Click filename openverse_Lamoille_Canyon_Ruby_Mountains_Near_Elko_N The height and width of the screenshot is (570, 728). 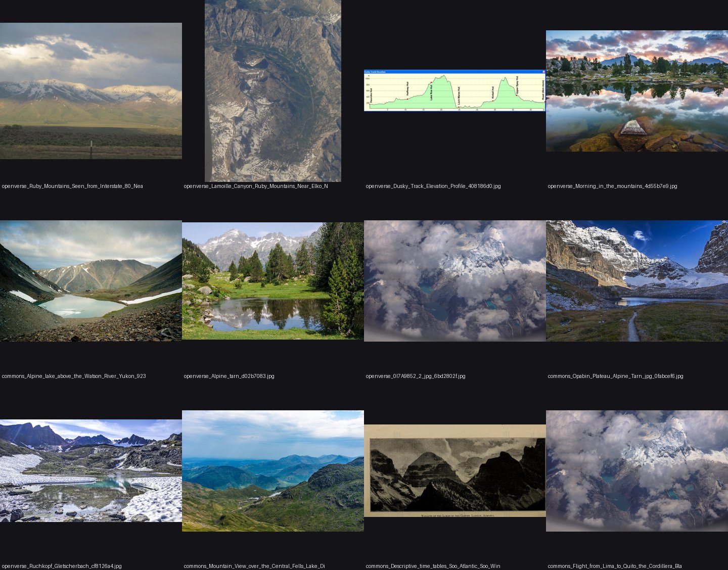tap(256, 186)
